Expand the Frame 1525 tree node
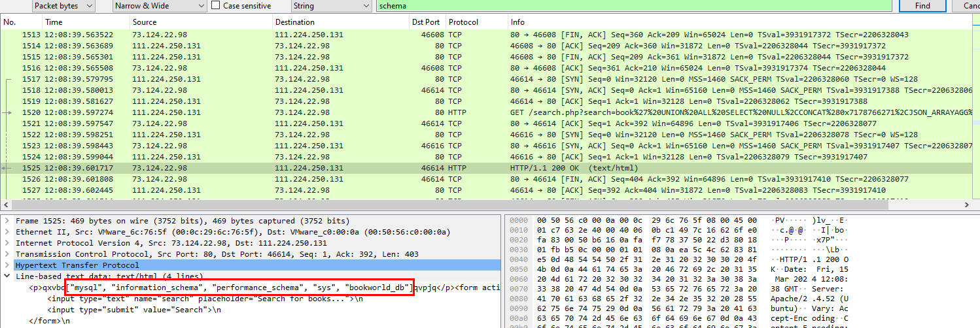Image resolution: width=980 pixels, height=328 pixels. pos(7,221)
